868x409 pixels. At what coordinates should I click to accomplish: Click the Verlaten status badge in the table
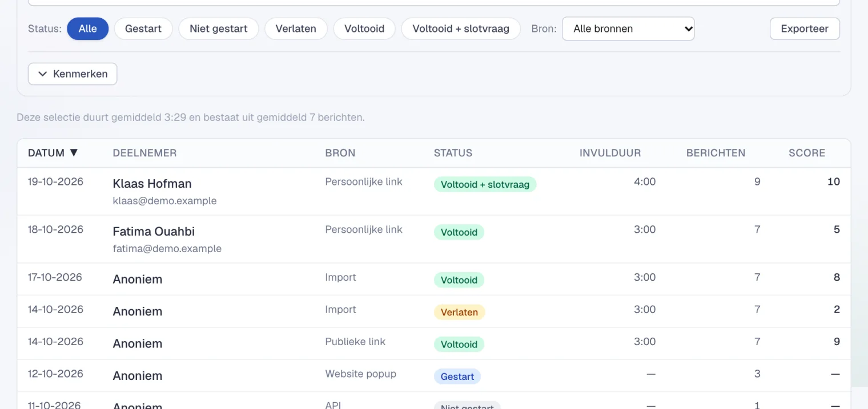point(459,312)
